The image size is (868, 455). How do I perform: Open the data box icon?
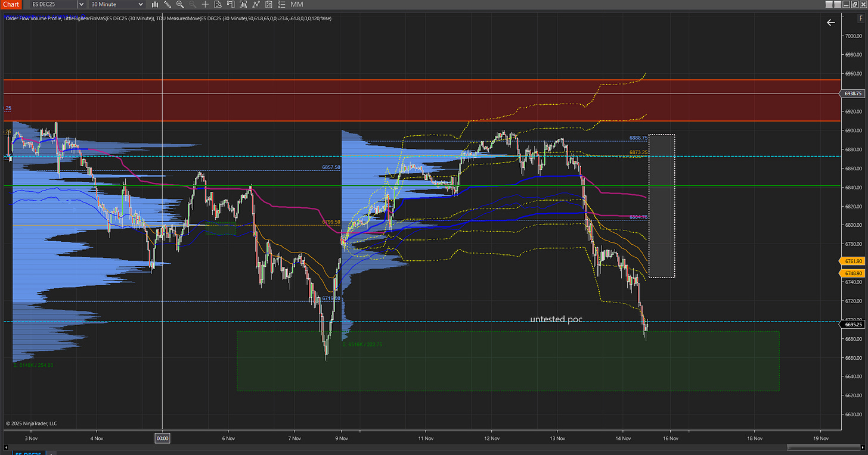218,4
